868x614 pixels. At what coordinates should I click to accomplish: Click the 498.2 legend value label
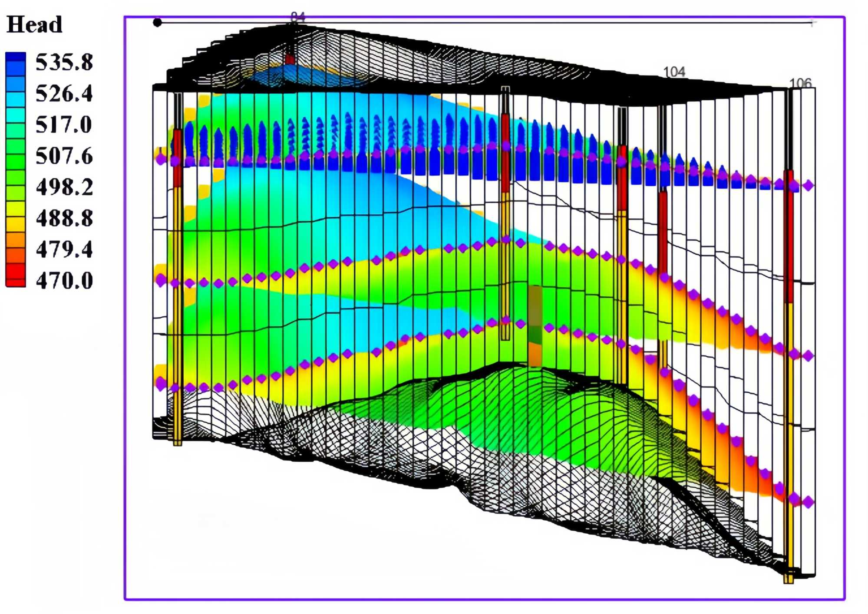tap(64, 187)
